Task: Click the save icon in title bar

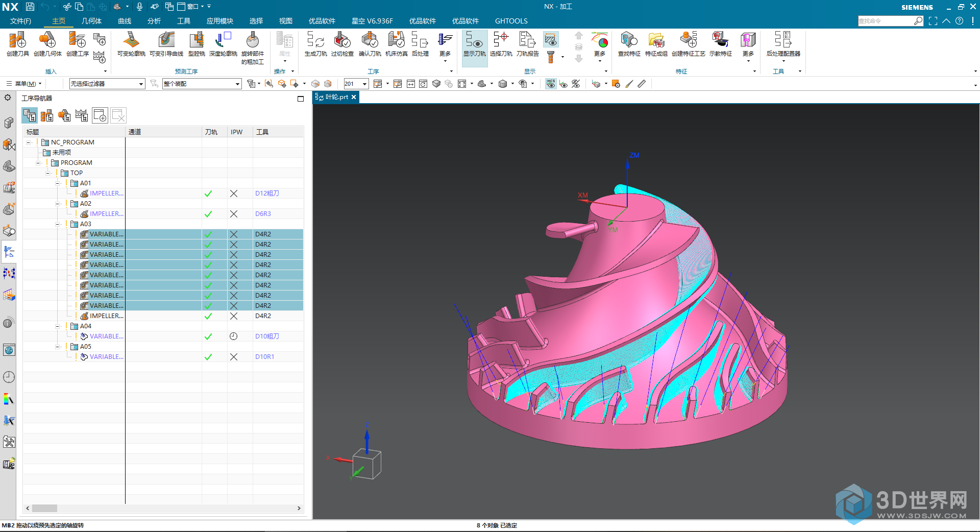Action: coord(30,7)
